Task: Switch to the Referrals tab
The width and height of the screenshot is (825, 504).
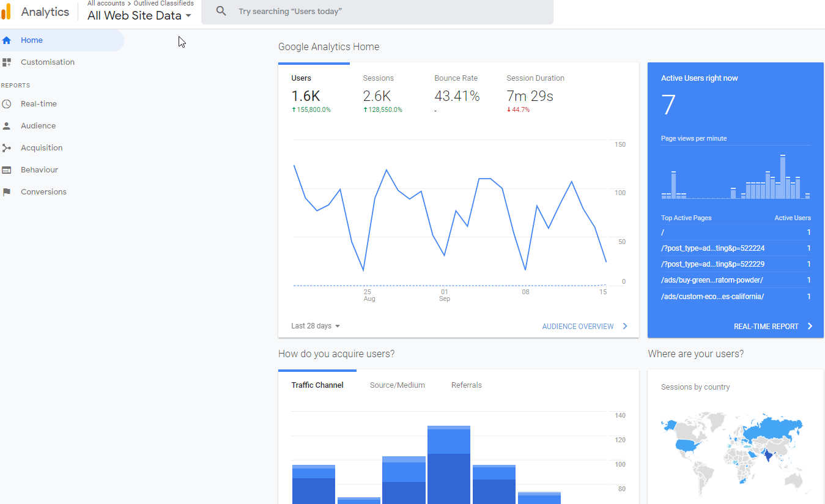Action: pos(467,385)
